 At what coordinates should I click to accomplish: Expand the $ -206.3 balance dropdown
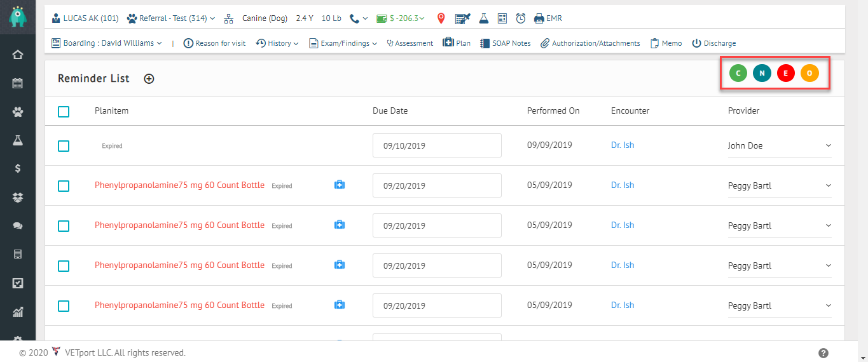[401, 18]
